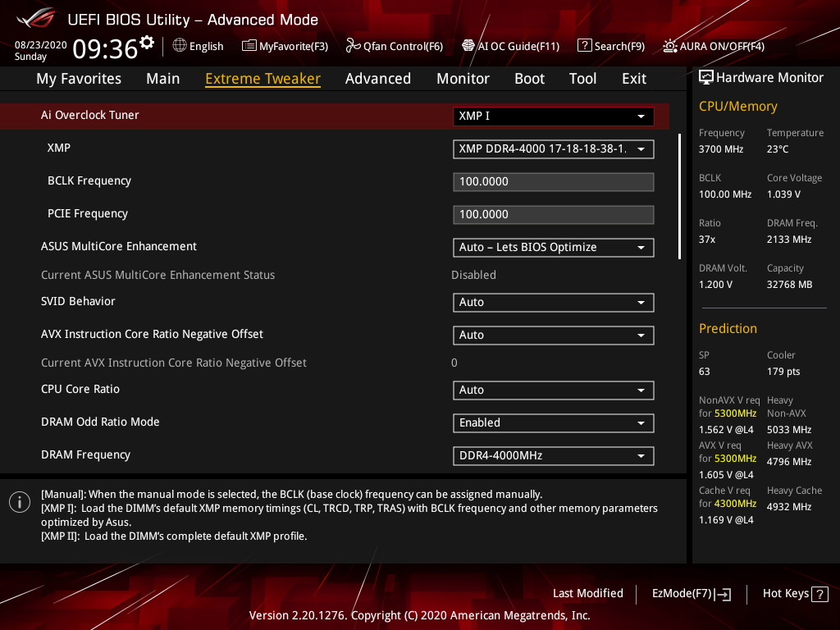840x630 pixels.
Task: Open ASUS MultiCore Enhancement dropdown
Action: pos(554,248)
